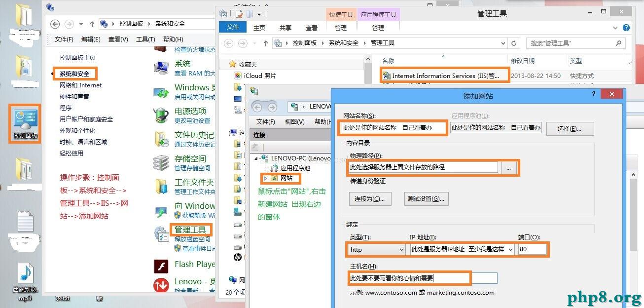Click back arrow in IIS Manager window

(258, 107)
